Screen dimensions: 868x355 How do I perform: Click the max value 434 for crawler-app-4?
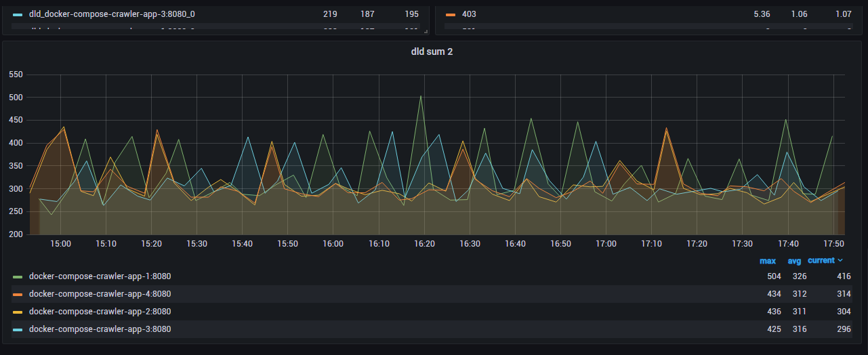click(x=773, y=294)
